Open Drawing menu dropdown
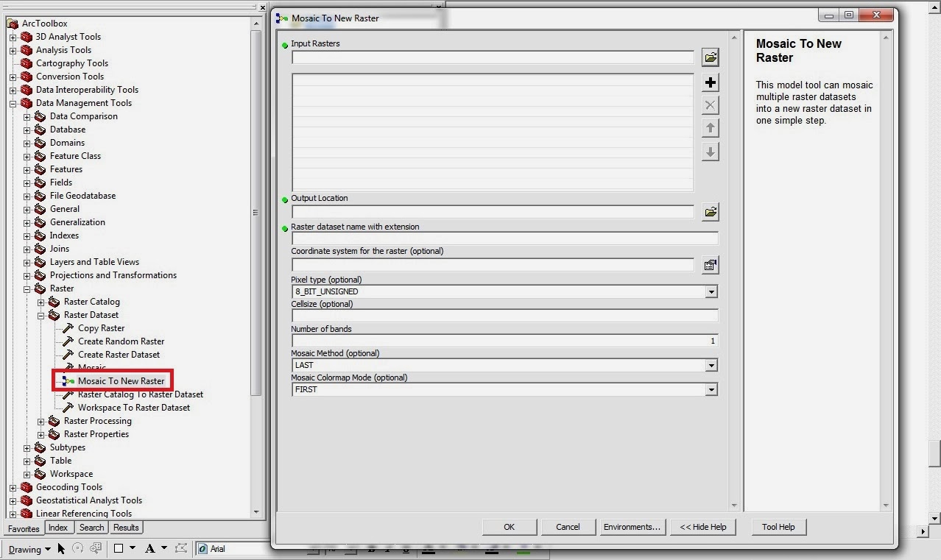Screen dimensions: 941x560 pos(29,549)
